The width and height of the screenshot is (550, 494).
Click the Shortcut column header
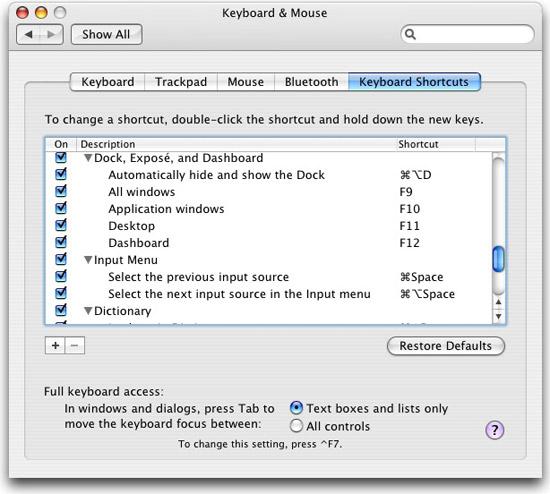tap(435, 144)
